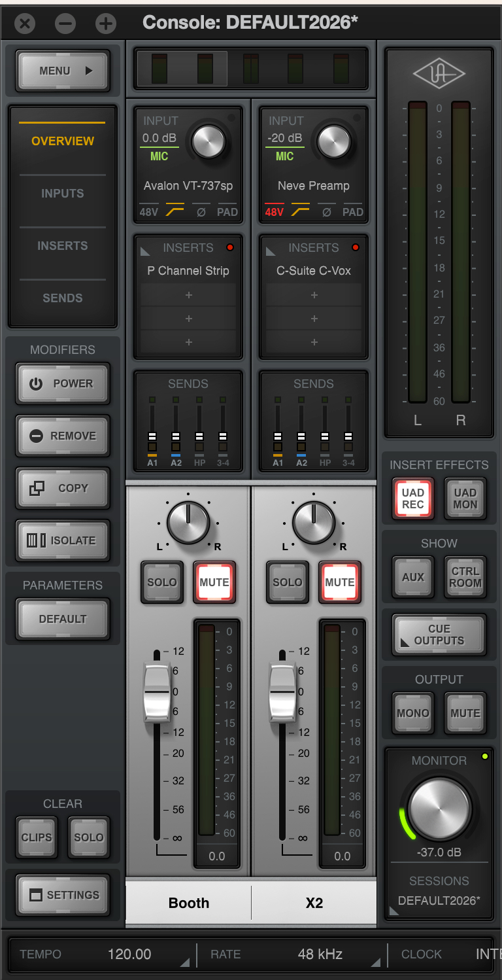
Task: Open the MENU button
Action: 63,71
